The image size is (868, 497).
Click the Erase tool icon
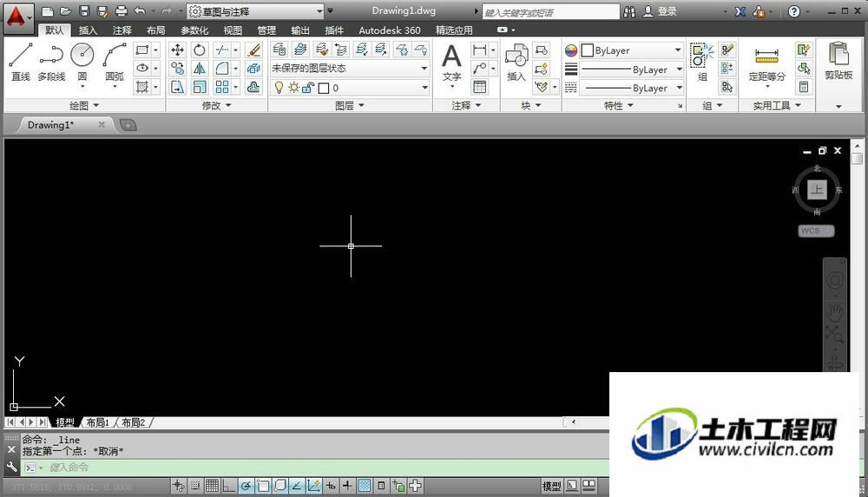(253, 49)
